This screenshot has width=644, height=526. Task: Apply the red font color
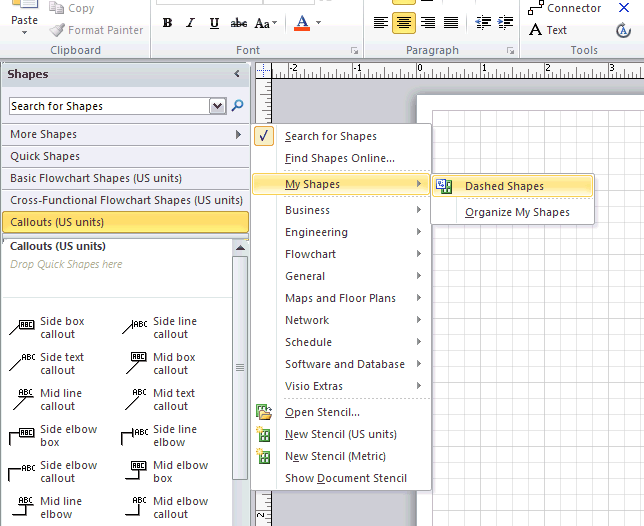[x=302, y=23]
